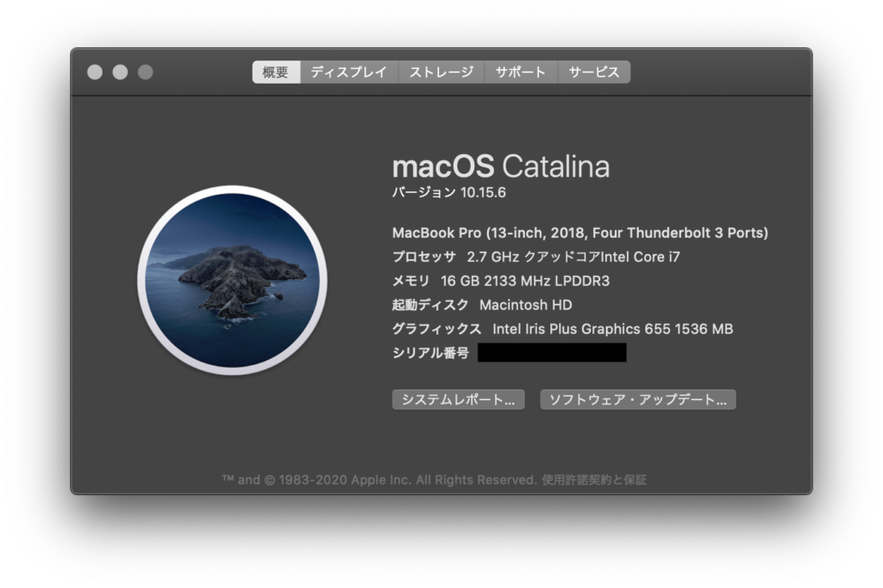This screenshot has height=588, width=883.
Task: Minimize the window with middle traffic light
Action: click(120, 72)
